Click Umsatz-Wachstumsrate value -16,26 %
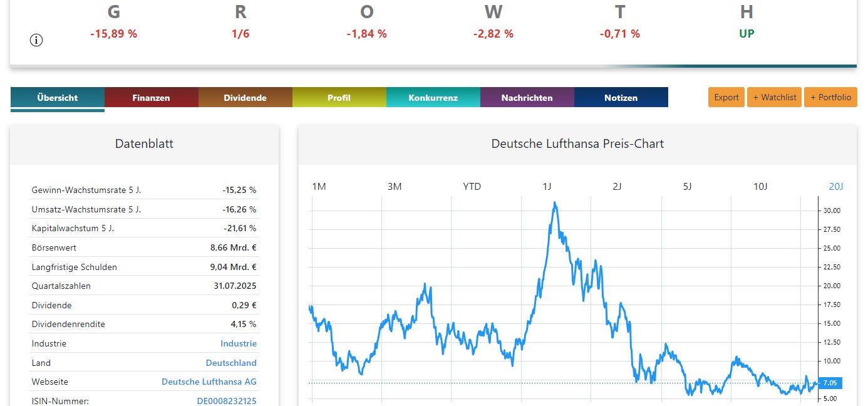 pos(239,209)
